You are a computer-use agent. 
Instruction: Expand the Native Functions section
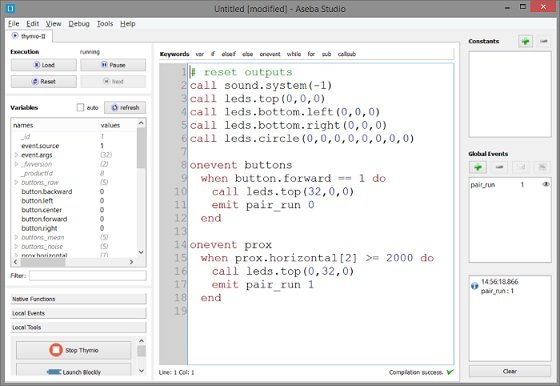78,299
